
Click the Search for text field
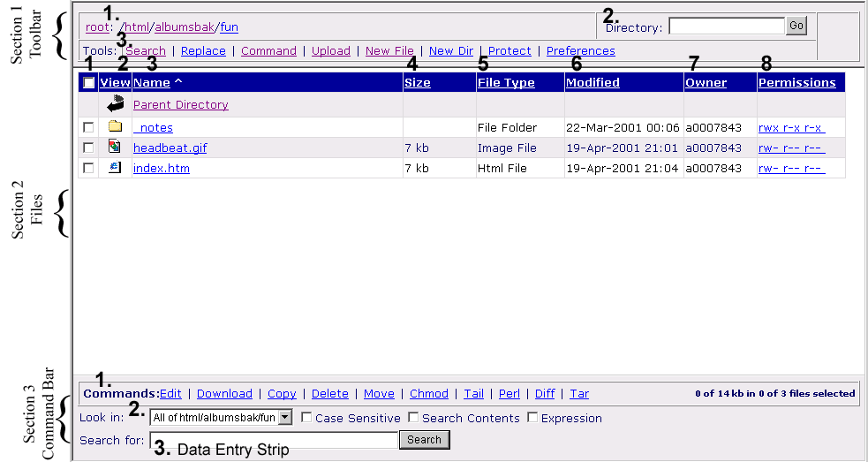pos(274,440)
